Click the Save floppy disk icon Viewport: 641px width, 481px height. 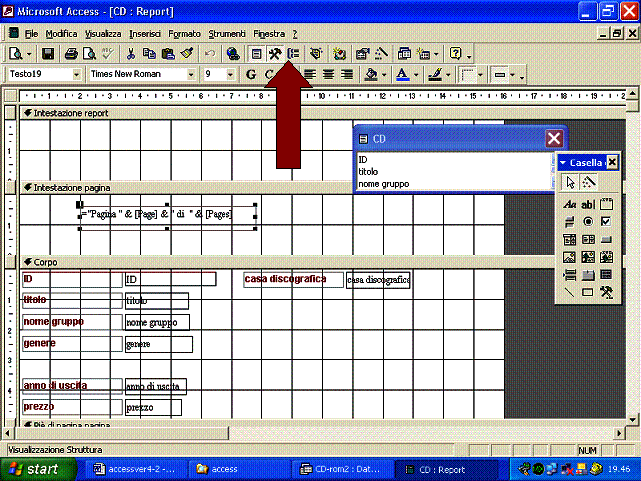(x=48, y=54)
